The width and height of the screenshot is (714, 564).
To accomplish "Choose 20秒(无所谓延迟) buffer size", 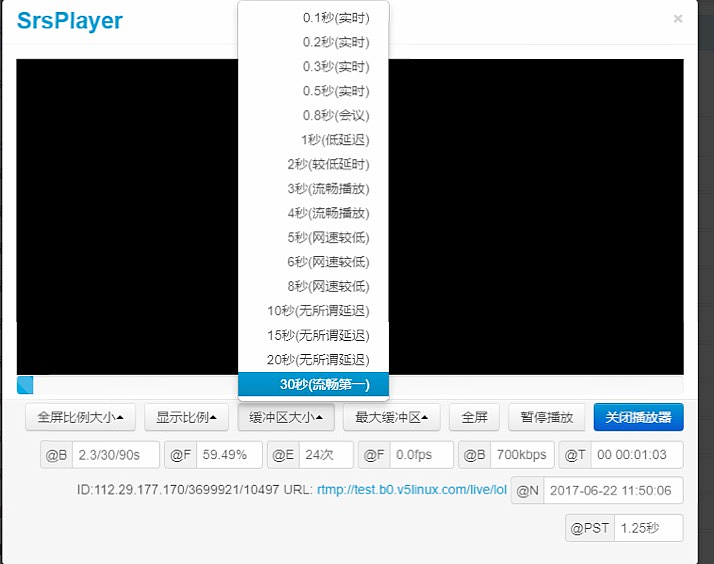I will (x=318, y=360).
